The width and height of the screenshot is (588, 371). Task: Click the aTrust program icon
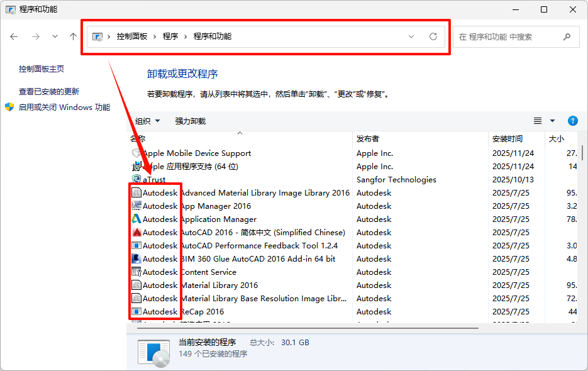[136, 180]
